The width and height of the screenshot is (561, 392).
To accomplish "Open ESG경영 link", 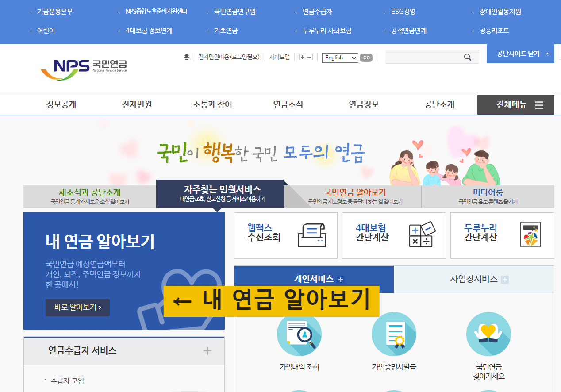I will 403,12.
